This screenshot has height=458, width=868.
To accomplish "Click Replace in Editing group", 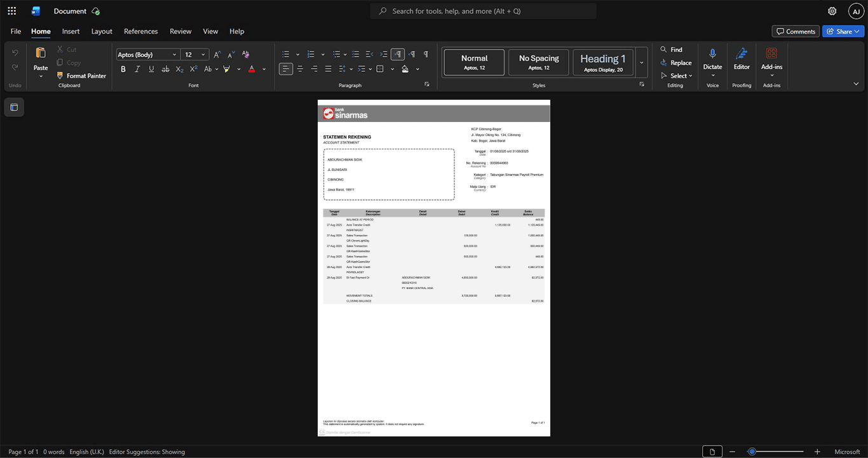I will pos(675,62).
